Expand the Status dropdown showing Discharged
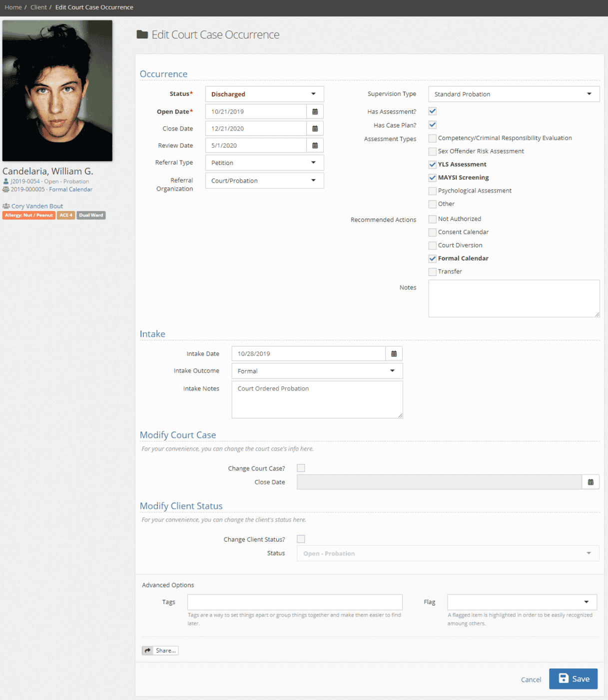The image size is (608, 700). point(265,94)
